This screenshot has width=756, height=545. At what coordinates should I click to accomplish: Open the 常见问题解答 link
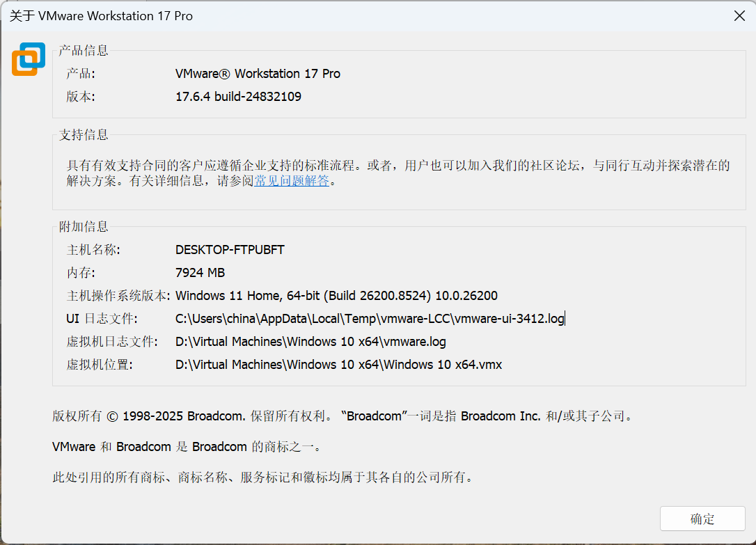(292, 181)
